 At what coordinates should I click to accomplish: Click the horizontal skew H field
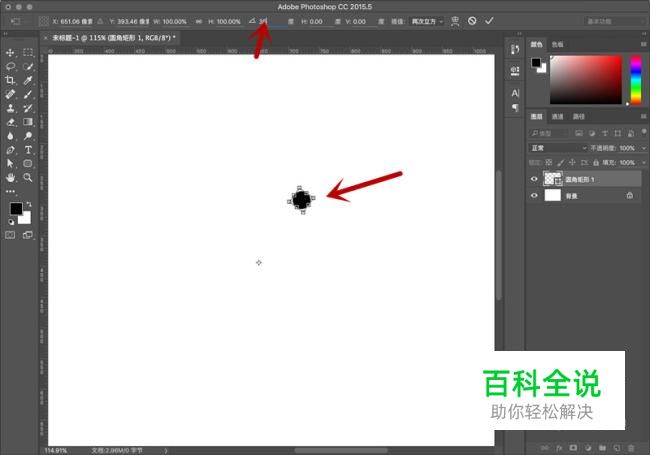click(321, 21)
